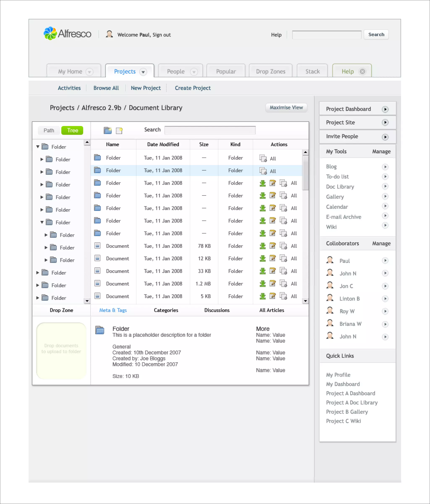Click the Alfresco logo

coord(67,34)
